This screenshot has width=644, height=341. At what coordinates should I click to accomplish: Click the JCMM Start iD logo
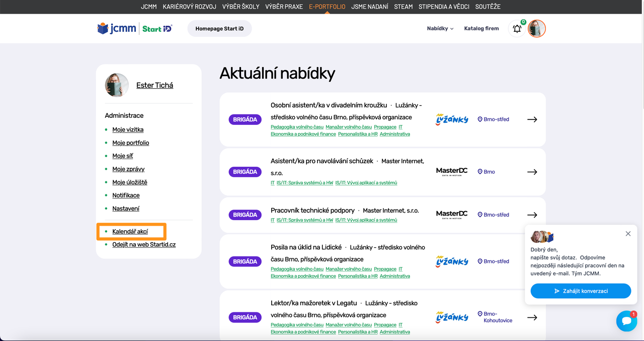135,29
